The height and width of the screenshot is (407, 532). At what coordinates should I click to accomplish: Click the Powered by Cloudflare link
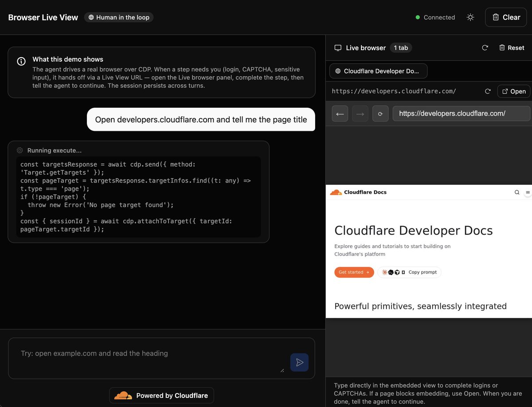click(162, 395)
